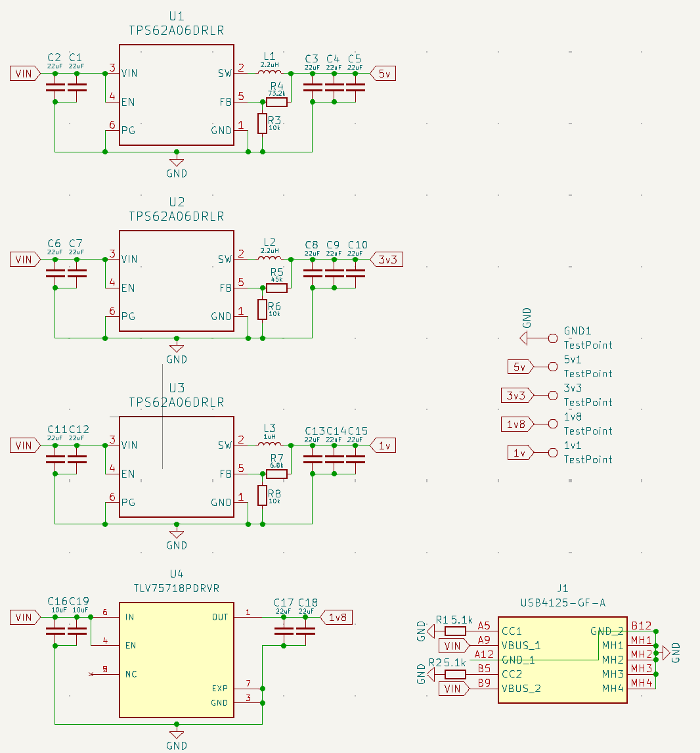This screenshot has width=700, height=753.
Task: Click the VIN label feeding U2
Action: pyautogui.click(x=25, y=260)
